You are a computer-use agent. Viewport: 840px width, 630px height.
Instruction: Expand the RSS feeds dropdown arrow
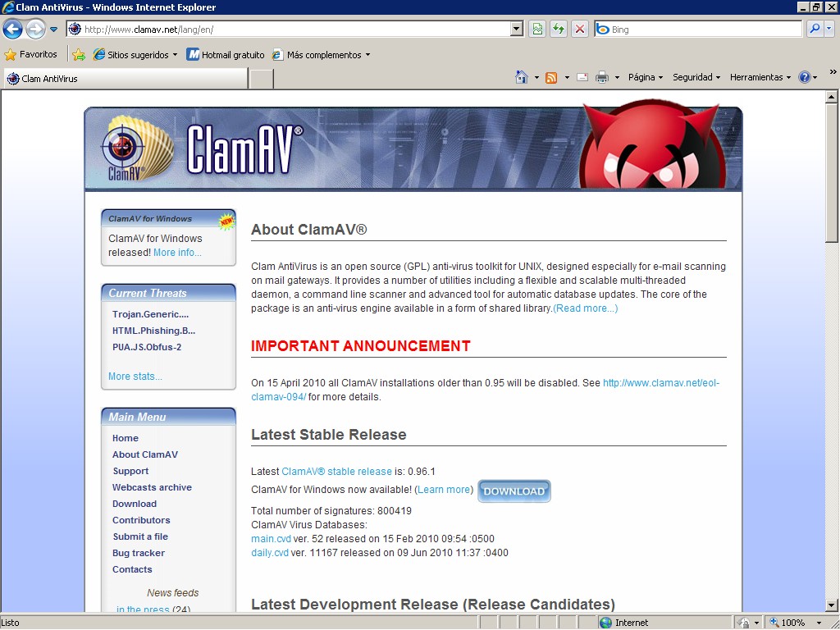click(x=567, y=78)
